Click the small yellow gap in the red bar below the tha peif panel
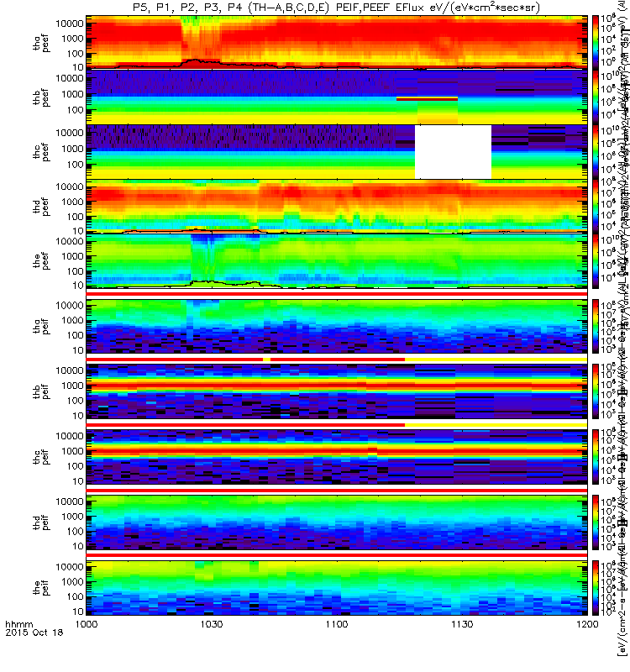The height and width of the screenshot is (672, 630). tap(266, 360)
